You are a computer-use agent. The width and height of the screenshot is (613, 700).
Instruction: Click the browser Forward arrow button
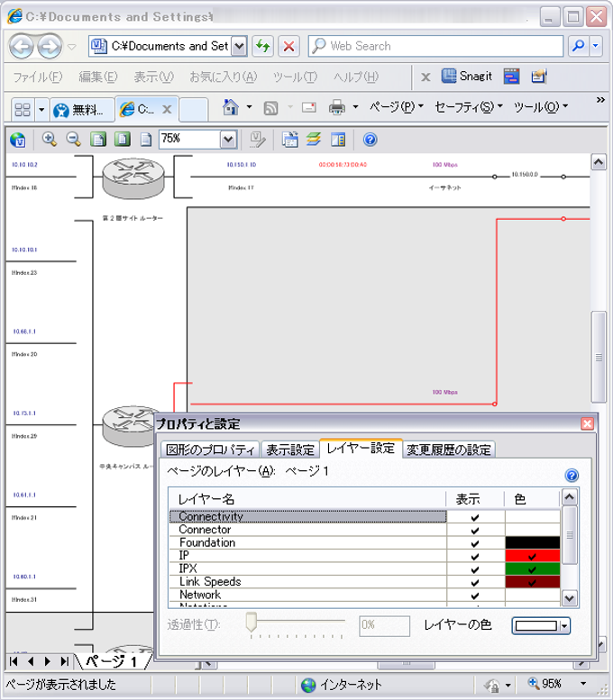(x=50, y=46)
